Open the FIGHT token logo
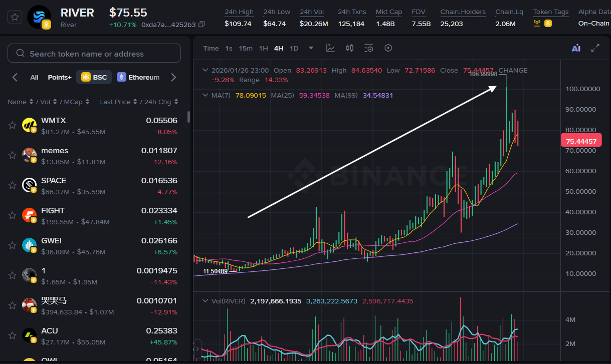Image resolution: width=611 pixels, height=364 pixels. tap(30, 216)
